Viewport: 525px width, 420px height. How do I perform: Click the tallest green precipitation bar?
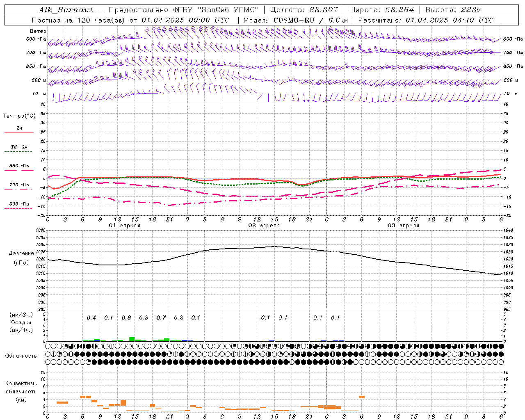(132, 339)
